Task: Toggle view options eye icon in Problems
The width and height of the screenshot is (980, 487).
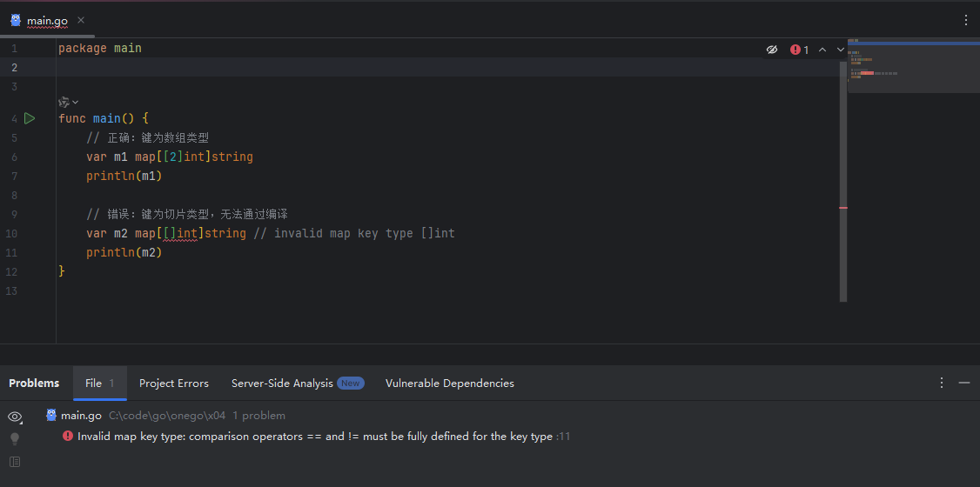Action: pyautogui.click(x=15, y=417)
